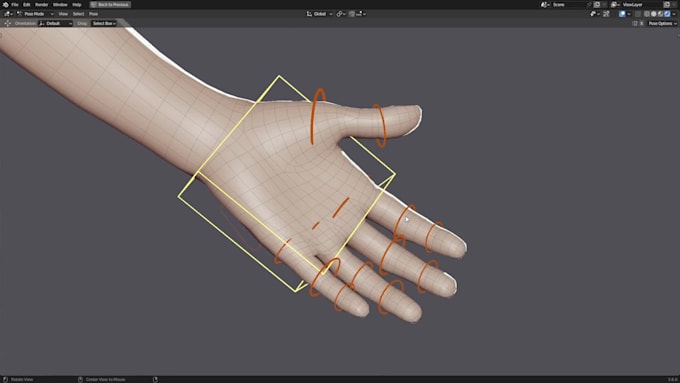Open the view layer browse icon

coord(616,4)
